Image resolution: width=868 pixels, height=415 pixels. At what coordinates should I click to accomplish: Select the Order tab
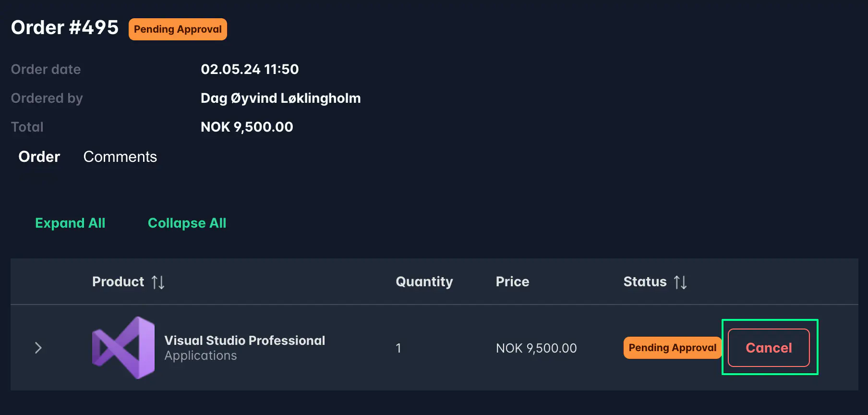coord(39,157)
